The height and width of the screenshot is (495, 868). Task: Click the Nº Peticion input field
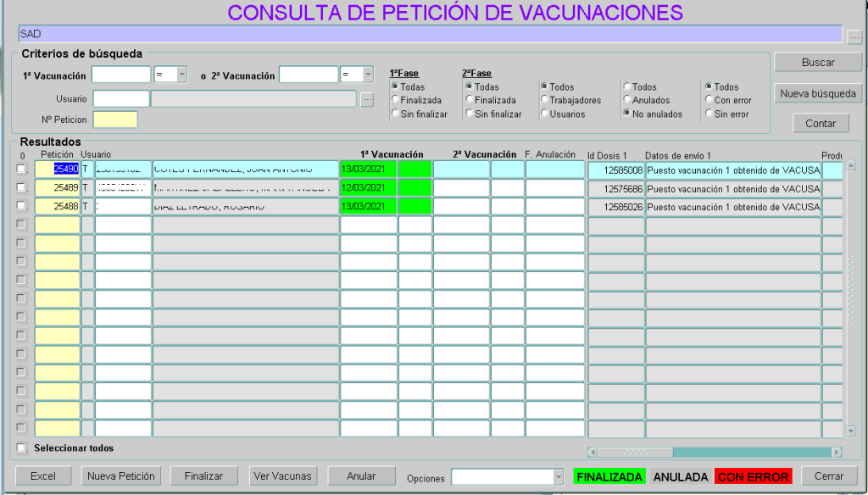(115, 120)
